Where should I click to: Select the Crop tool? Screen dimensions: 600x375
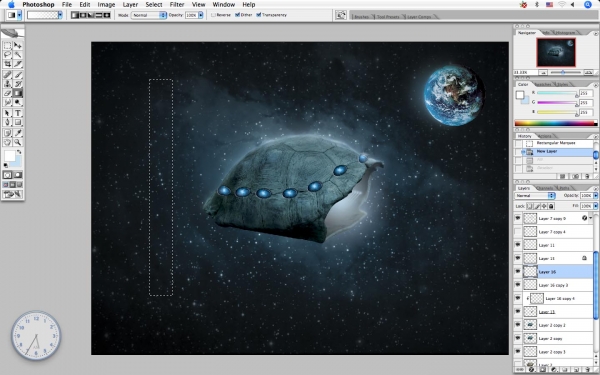[x=7, y=64]
